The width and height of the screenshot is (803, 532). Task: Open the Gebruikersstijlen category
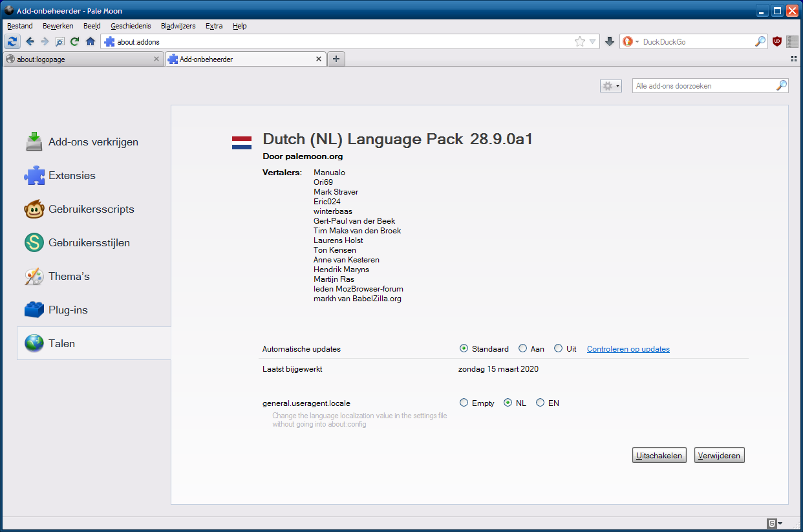coord(94,242)
